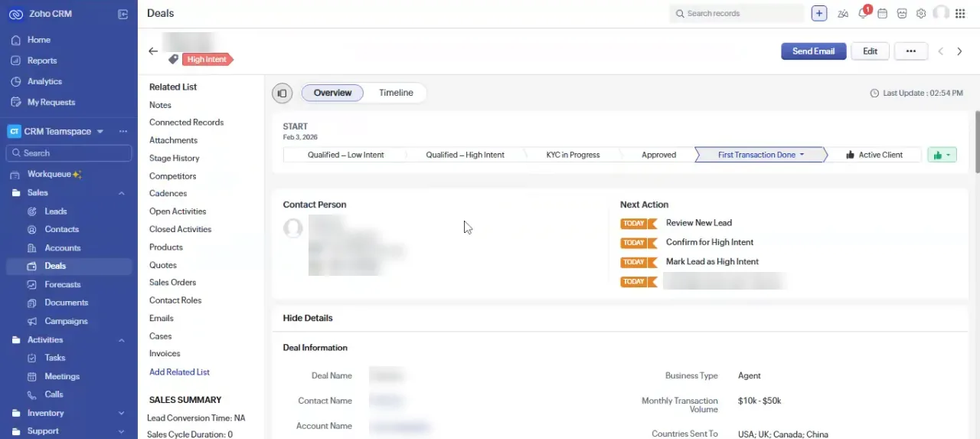Click the user profile avatar

(941, 13)
